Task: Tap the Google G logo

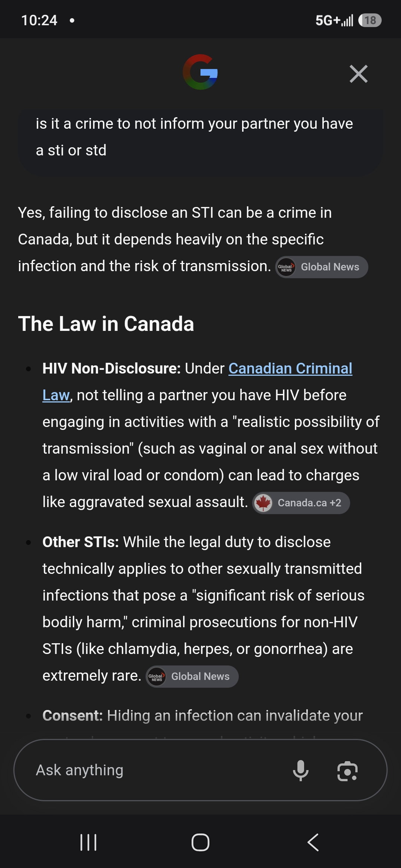Action: point(200,72)
